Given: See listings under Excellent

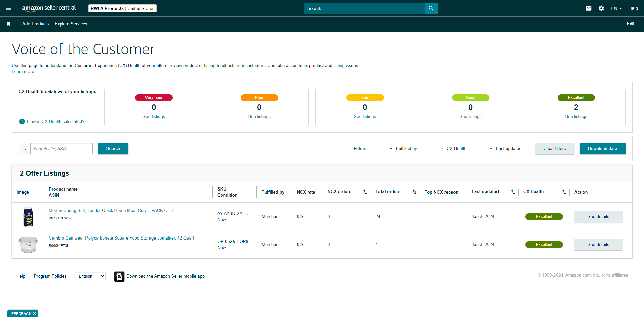Looking at the screenshot, I should click(x=576, y=117).
